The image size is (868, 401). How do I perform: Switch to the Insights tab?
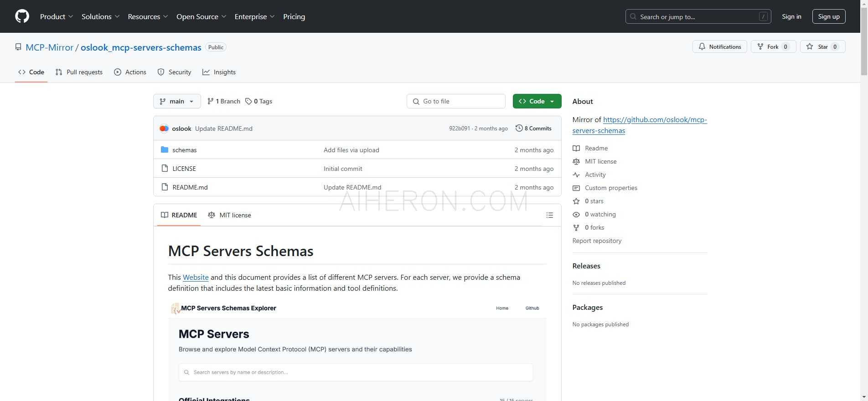pyautogui.click(x=219, y=72)
